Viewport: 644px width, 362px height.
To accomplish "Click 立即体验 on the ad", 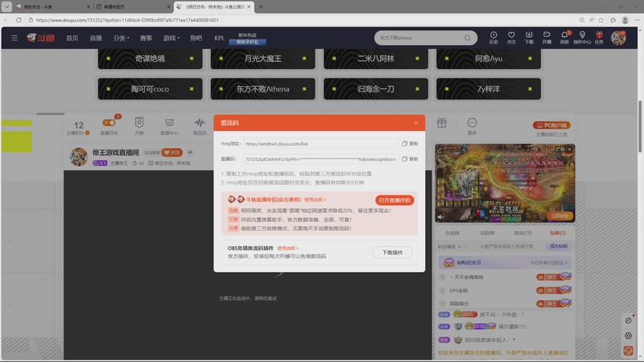I will [559, 216].
